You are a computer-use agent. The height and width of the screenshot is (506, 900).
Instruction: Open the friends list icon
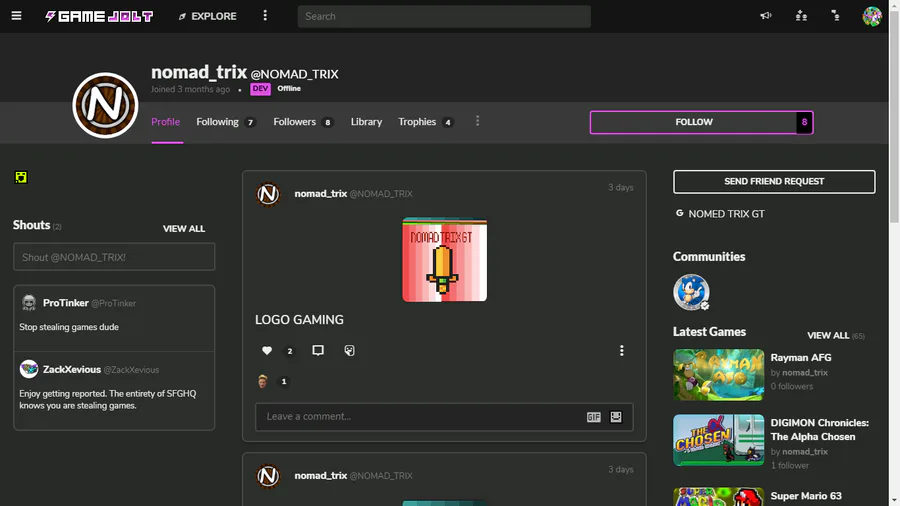click(x=801, y=16)
